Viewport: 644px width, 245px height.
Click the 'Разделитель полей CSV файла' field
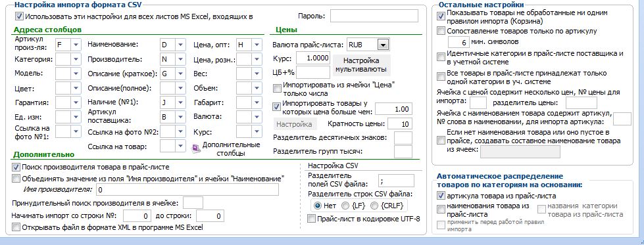coord(396,181)
